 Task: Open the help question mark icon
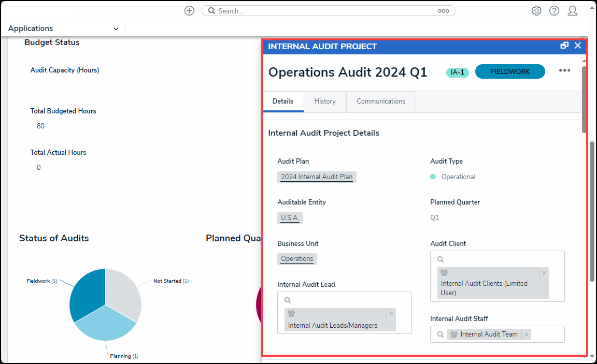[x=554, y=11]
